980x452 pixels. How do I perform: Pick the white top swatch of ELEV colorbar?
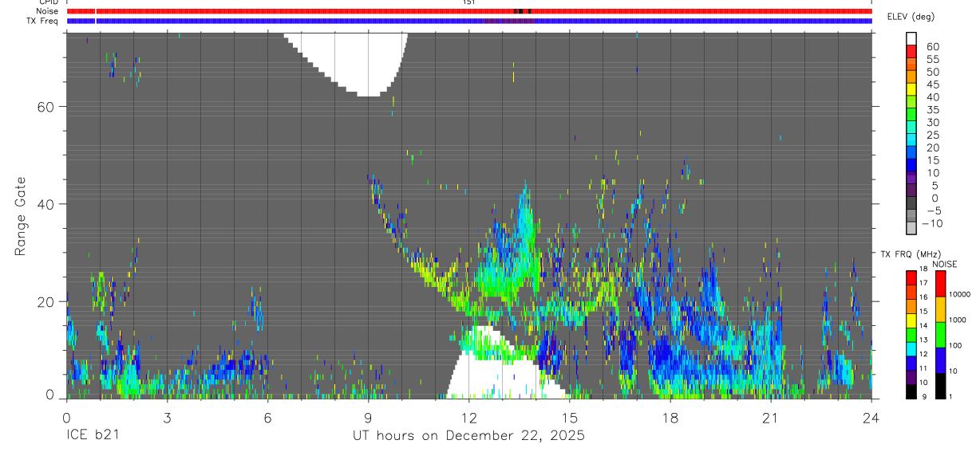[911, 38]
